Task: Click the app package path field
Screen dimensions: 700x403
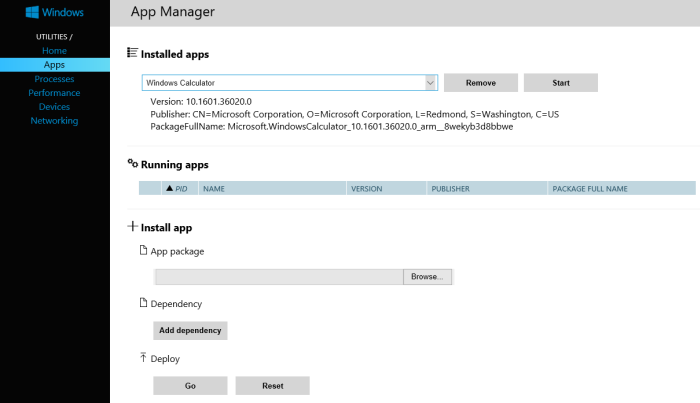Action: [x=278, y=276]
